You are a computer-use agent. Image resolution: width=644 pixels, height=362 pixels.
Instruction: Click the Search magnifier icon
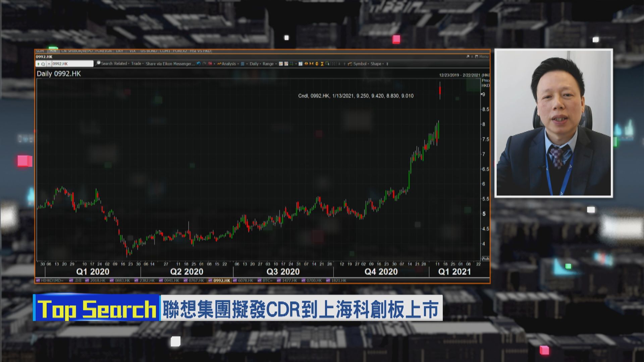[98, 63]
